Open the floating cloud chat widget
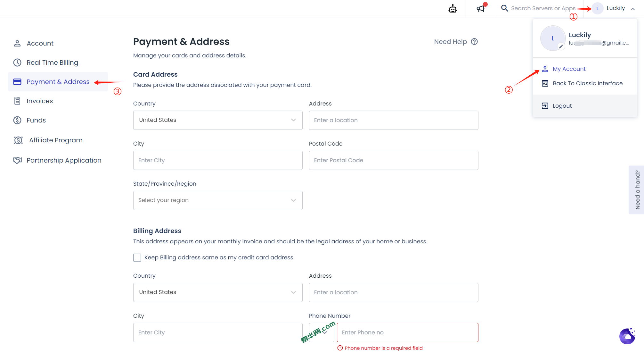The width and height of the screenshot is (644, 353). [x=627, y=336]
